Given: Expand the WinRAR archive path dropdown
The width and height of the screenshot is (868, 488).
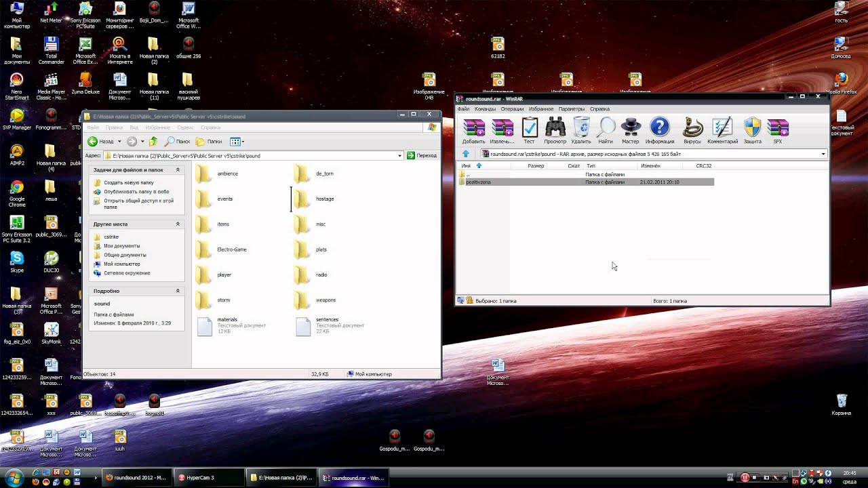Looking at the screenshot, I should (x=823, y=154).
